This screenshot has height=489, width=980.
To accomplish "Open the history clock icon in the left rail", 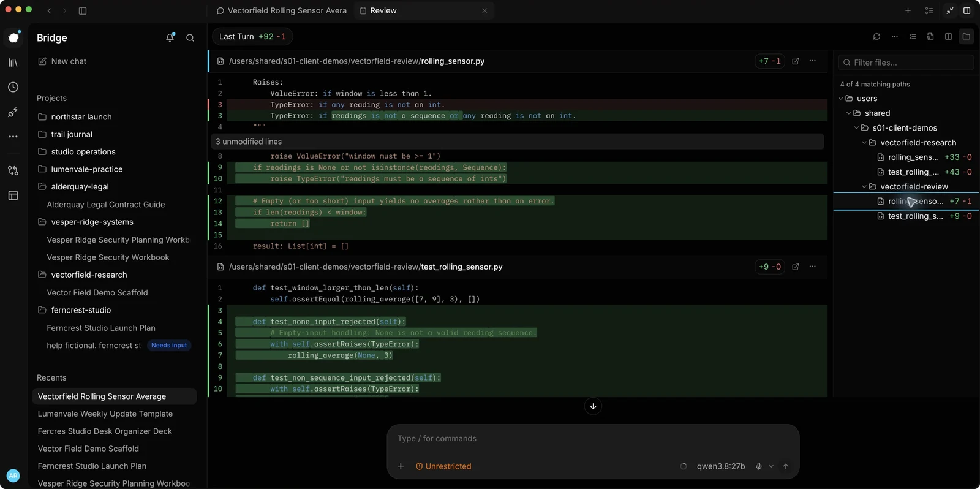I will (13, 87).
